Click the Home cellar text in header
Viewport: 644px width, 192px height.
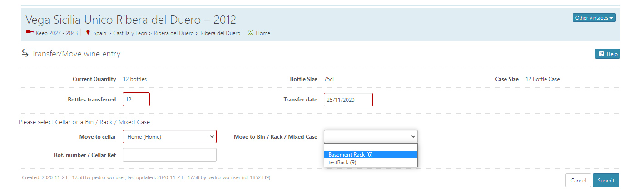pos(263,33)
